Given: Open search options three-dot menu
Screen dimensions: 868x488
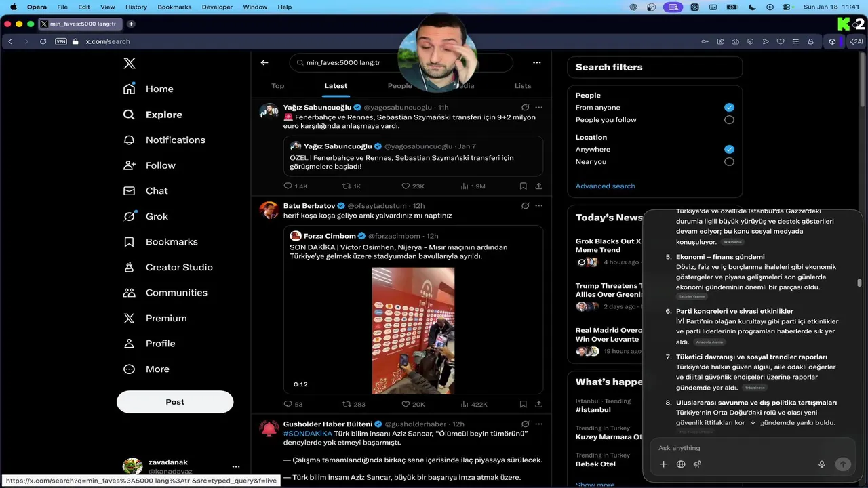Looking at the screenshot, I should tap(536, 62).
